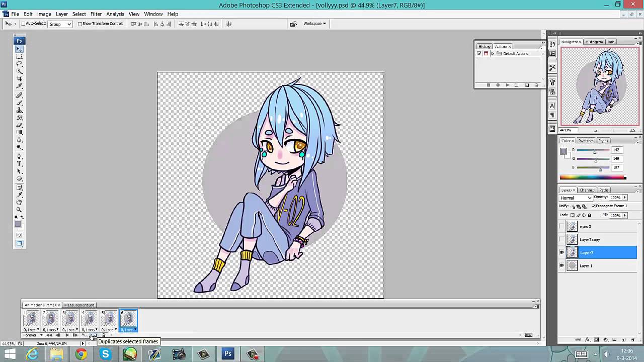The height and width of the screenshot is (362, 644).
Task: Open the Fill slider arrow
Action: [625, 215]
